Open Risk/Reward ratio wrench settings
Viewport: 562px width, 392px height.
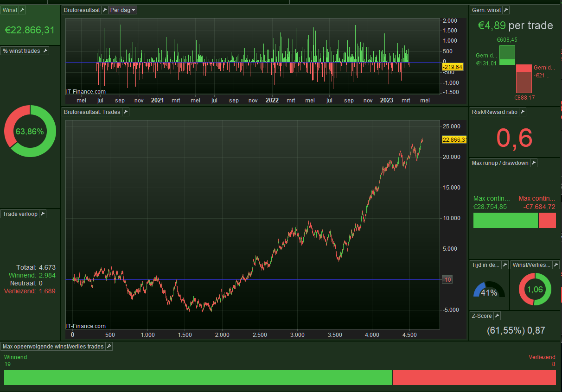(522, 112)
